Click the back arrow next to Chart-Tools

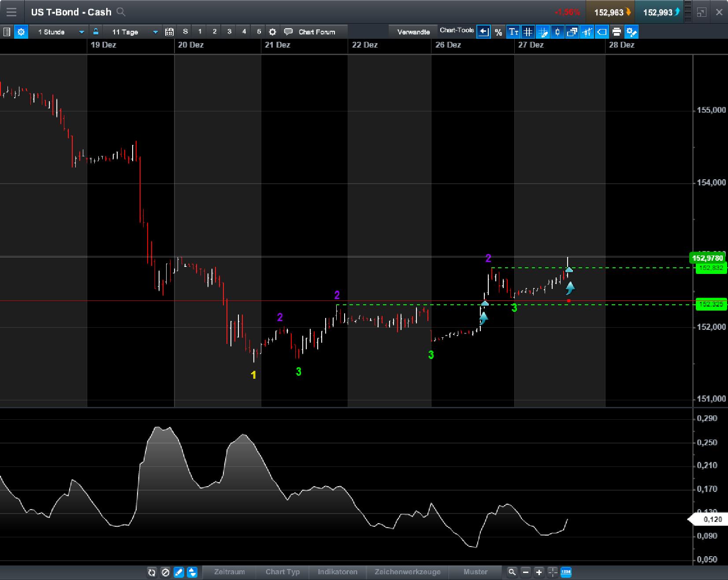click(483, 32)
